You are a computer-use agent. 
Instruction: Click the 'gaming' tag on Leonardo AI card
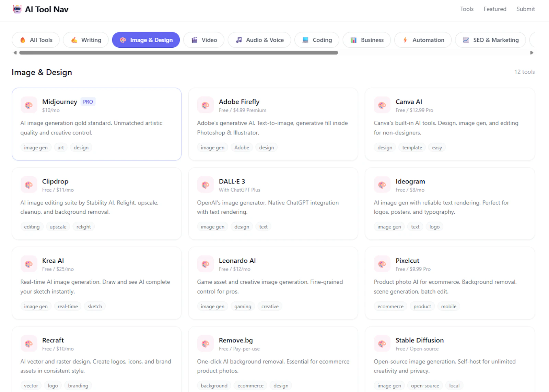click(x=243, y=306)
